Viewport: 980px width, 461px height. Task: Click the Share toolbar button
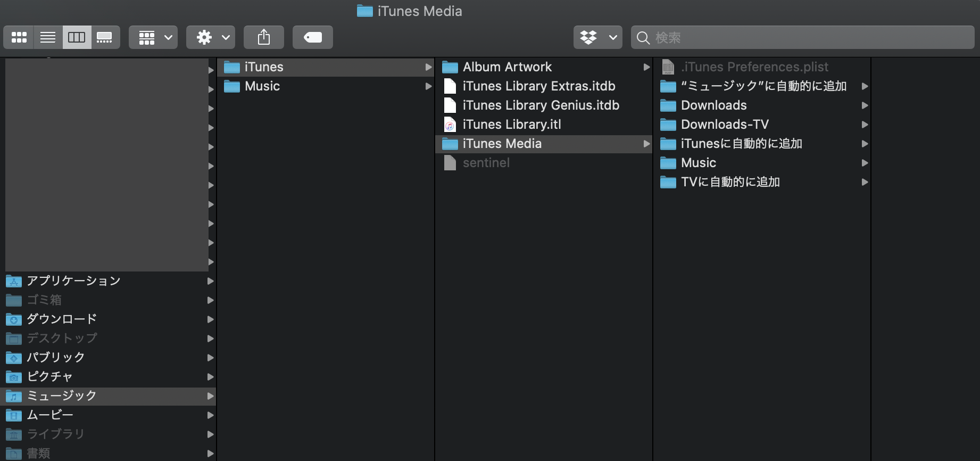264,37
